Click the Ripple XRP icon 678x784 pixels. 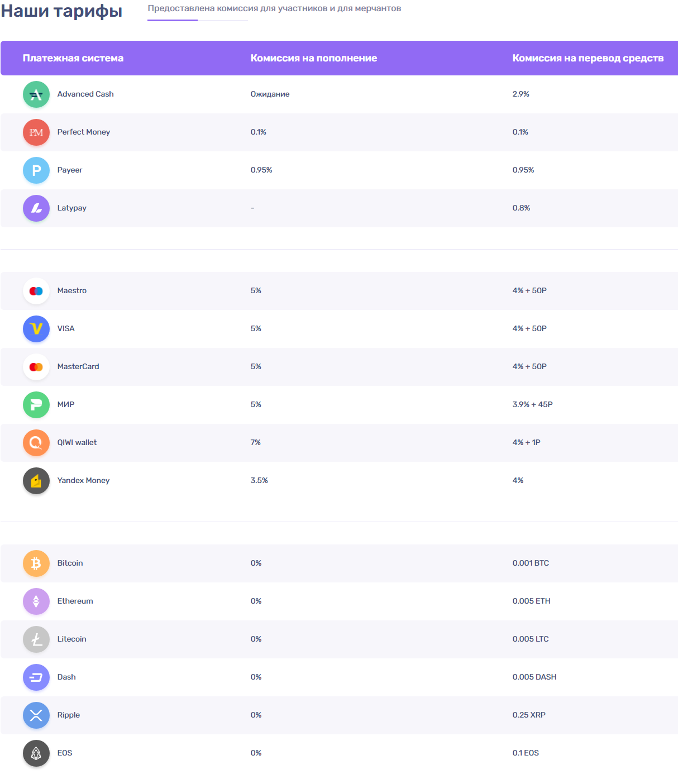click(x=36, y=715)
